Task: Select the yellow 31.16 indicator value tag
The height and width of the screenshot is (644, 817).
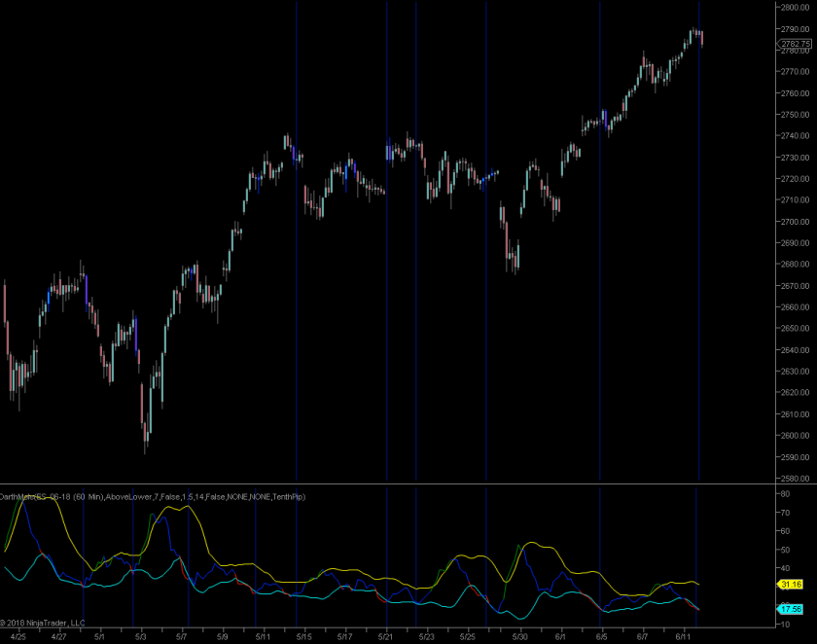Action: 789,584
